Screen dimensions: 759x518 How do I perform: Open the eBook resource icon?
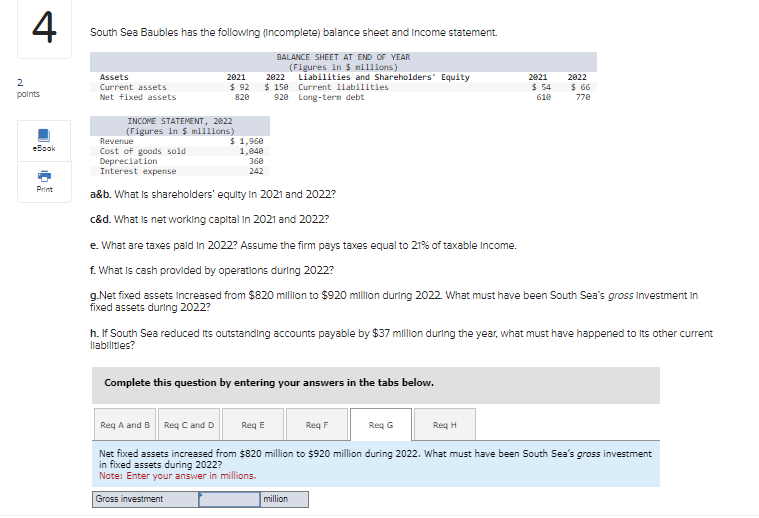coord(44,140)
